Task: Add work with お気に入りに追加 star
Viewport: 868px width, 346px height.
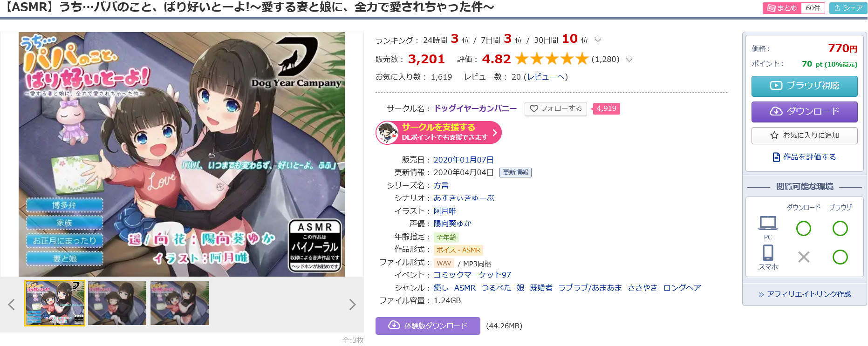Action: (x=804, y=136)
